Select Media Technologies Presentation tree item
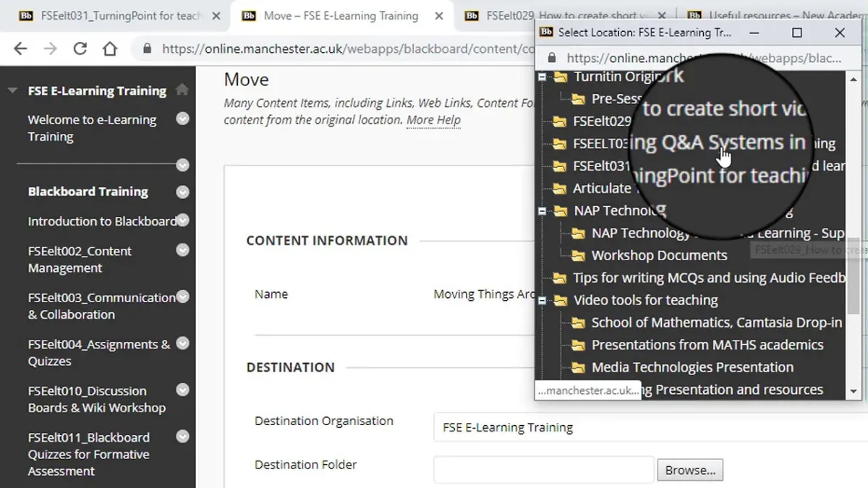The image size is (868, 488). [692, 367]
